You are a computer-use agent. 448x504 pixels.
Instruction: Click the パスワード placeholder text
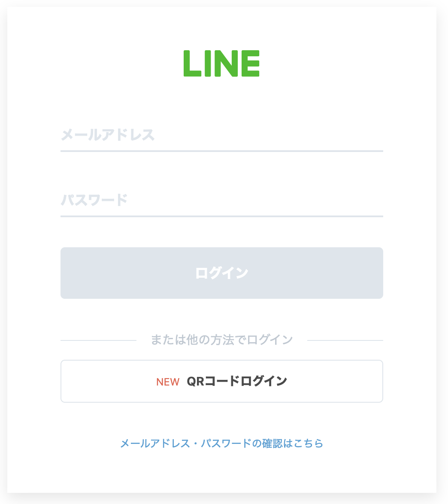click(94, 200)
